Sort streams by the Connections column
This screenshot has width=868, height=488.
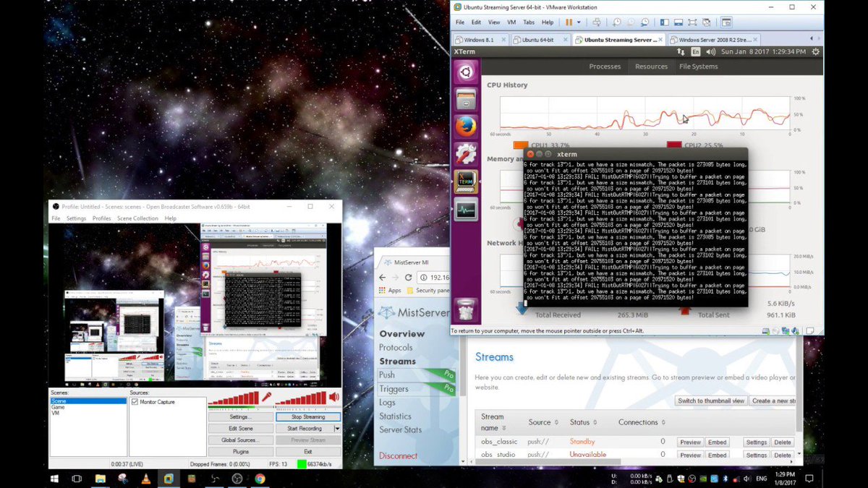[642, 422]
